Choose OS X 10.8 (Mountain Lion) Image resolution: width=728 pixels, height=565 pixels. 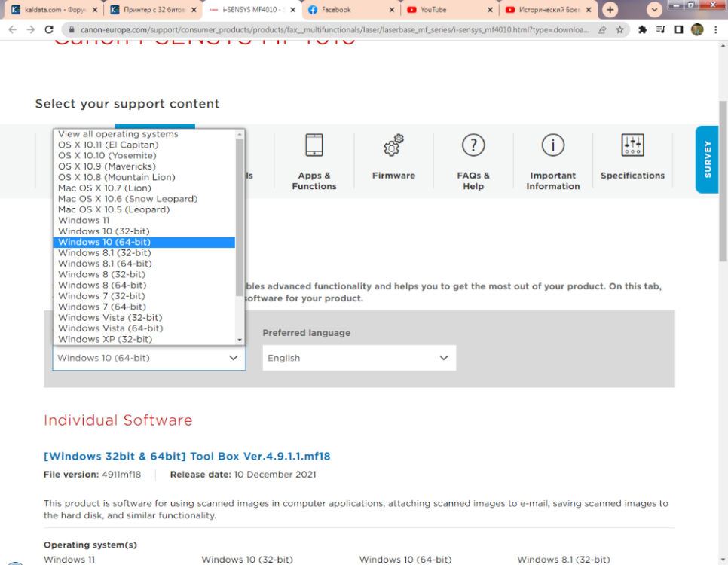[144, 177]
